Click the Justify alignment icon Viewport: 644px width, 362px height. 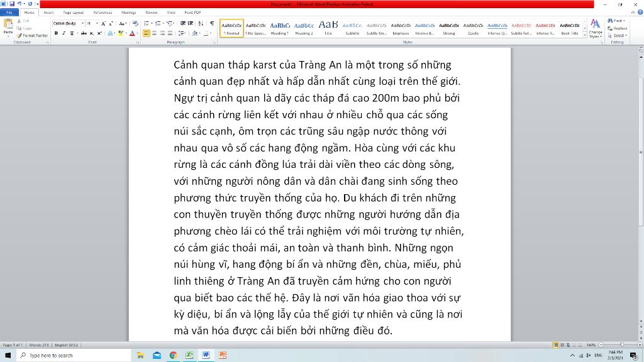pos(170,33)
